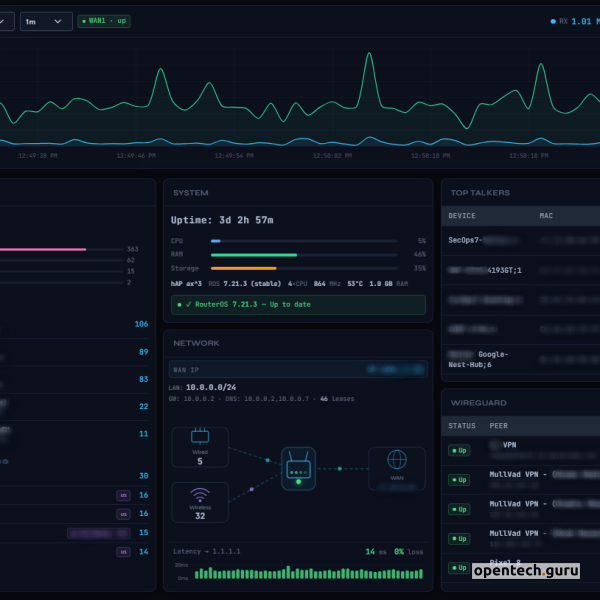Click the orange Storage usage bar
Screen dimensions: 600x600
244,268
